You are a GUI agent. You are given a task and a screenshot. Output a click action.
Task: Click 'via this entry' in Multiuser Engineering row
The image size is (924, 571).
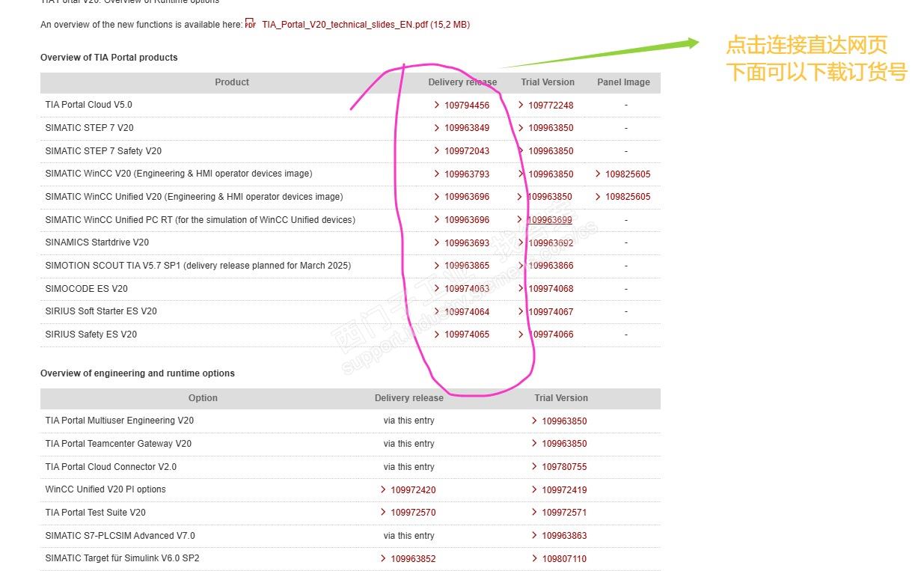tap(409, 421)
